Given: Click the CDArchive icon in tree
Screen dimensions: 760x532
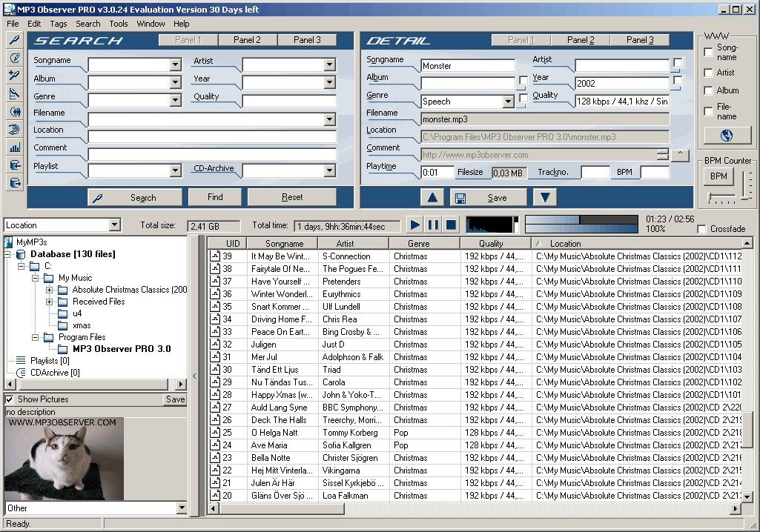Looking at the screenshot, I should click(20, 373).
